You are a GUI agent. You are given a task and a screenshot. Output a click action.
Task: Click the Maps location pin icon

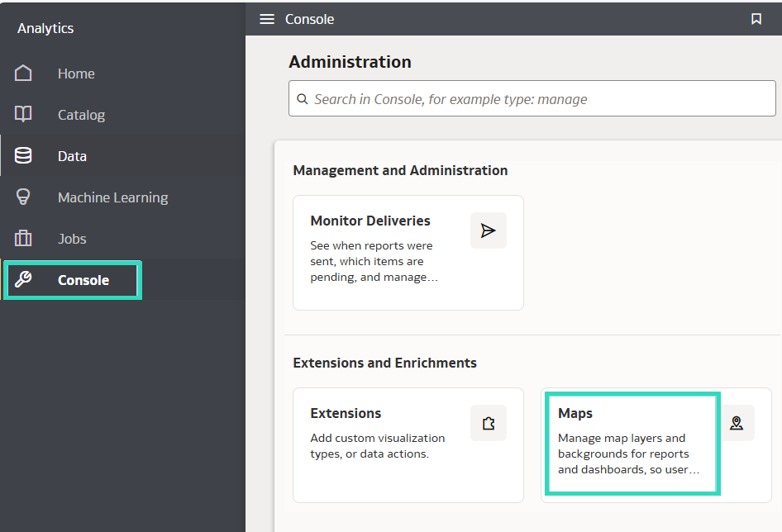737,423
